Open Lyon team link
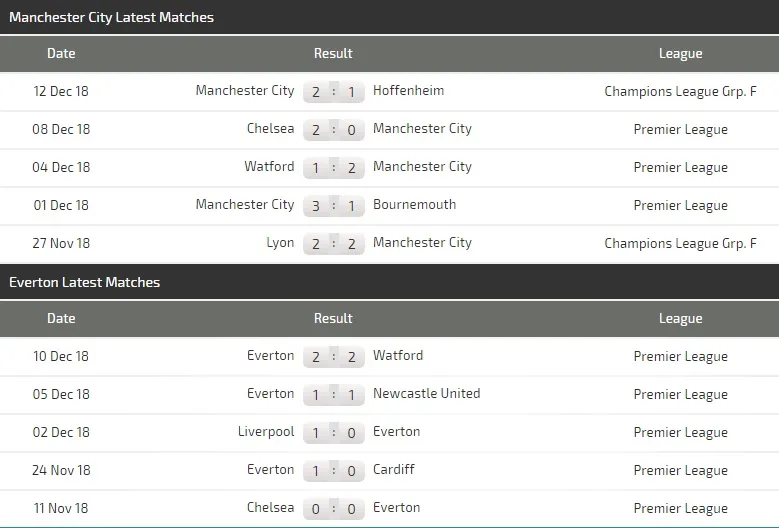This screenshot has height=528, width=779. pos(280,243)
